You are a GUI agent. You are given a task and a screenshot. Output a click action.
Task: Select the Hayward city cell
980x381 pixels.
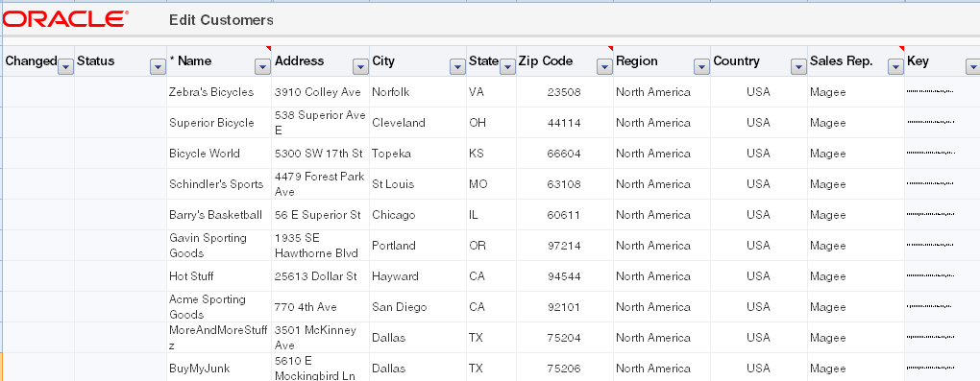pyautogui.click(x=418, y=276)
